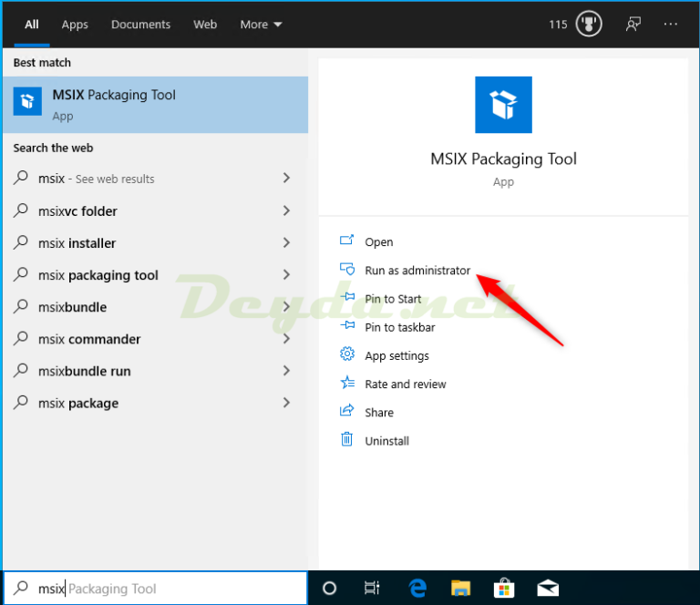Viewport: 700px width, 605px height.
Task: Open the rewards medal icon
Action: pos(589,25)
